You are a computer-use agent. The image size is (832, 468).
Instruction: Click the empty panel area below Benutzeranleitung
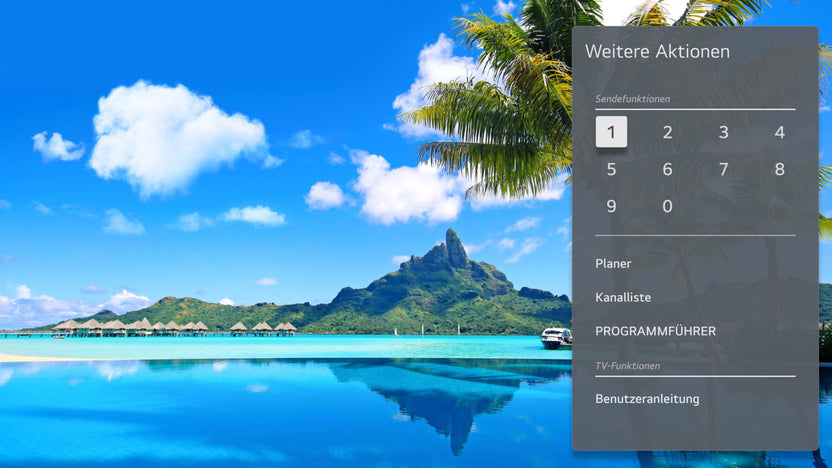pos(695,430)
